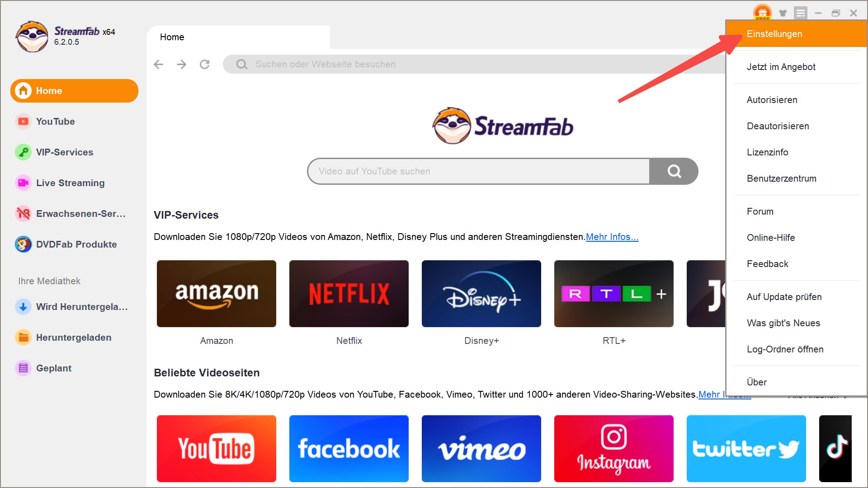Image resolution: width=868 pixels, height=488 pixels.
Task: Show the Heruntergeladen library
Action: click(64, 338)
